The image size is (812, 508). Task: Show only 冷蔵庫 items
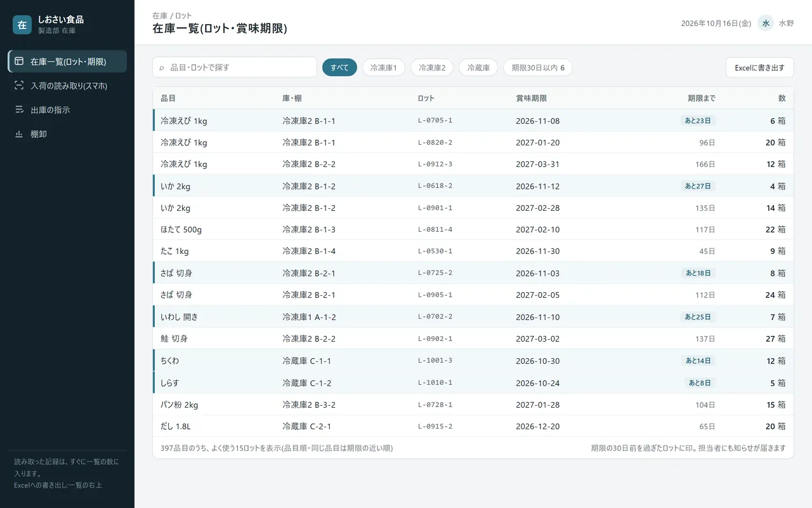(478, 67)
